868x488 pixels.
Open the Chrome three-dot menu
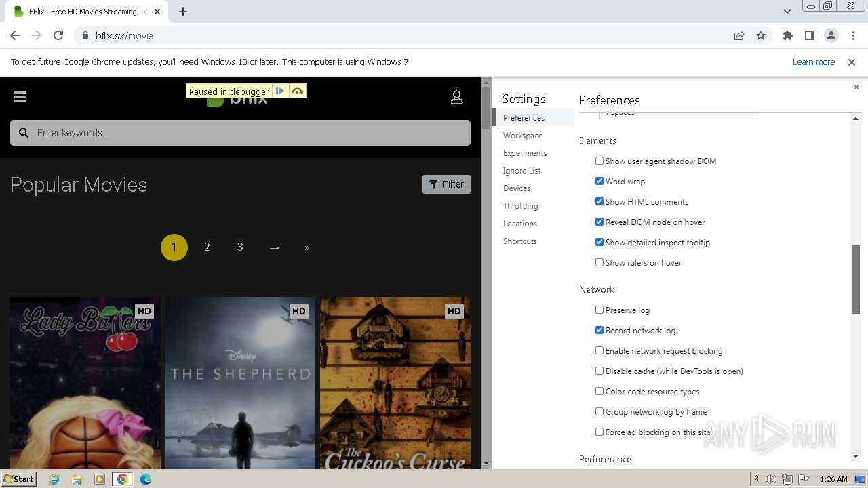(852, 35)
